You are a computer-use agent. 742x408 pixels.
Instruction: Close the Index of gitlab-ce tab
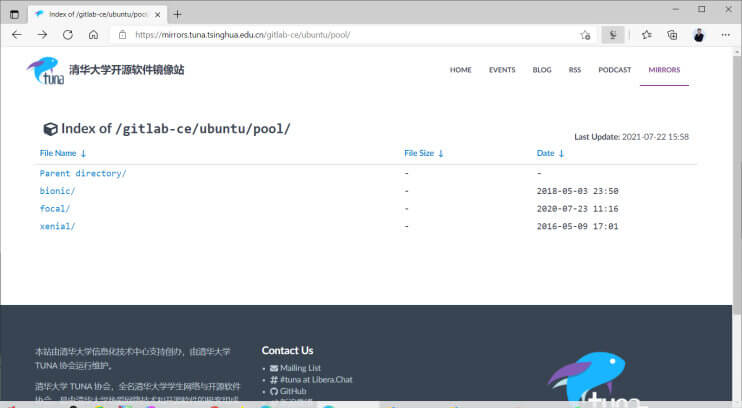(x=158, y=15)
